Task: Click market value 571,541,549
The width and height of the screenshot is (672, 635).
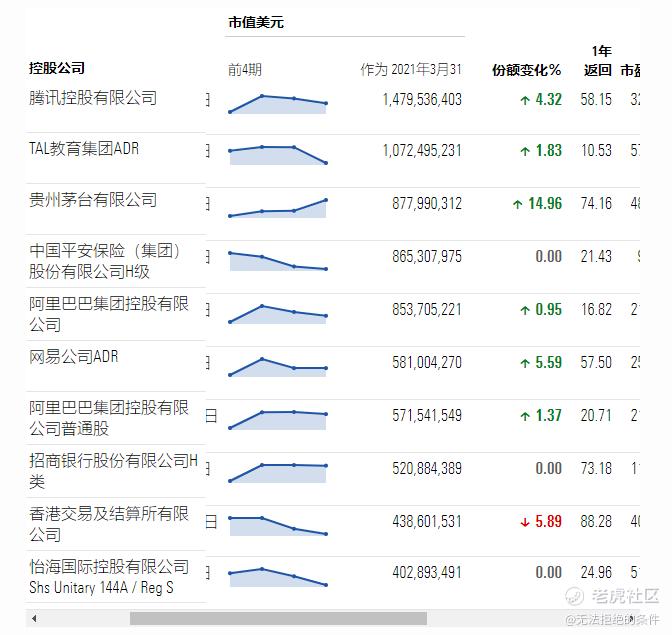Action: point(427,415)
